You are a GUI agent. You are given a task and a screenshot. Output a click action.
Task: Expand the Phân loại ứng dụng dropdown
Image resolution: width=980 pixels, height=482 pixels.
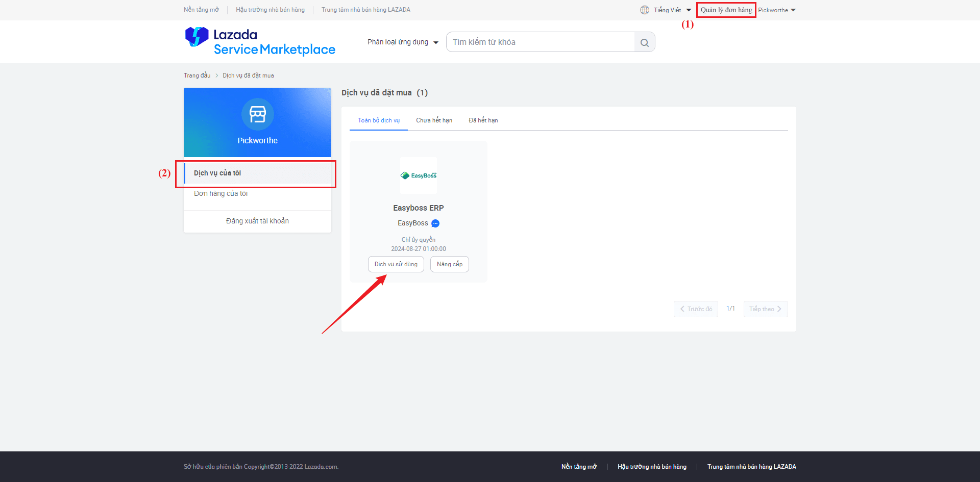coord(403,42)
